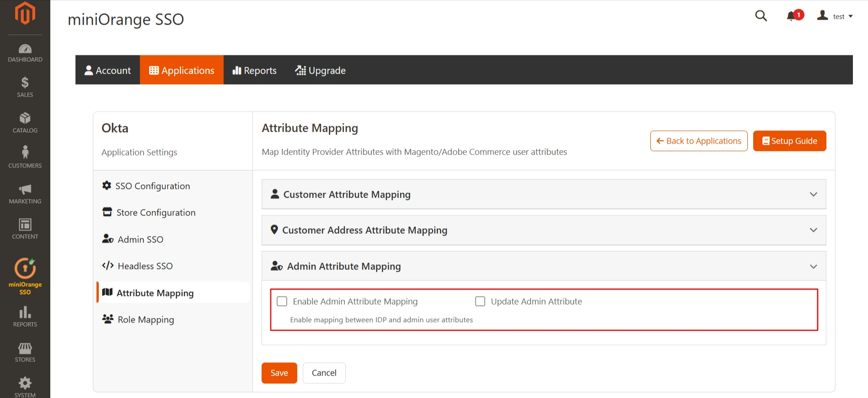
Task: Switch to the Reports tab
Action: [255, 70]
